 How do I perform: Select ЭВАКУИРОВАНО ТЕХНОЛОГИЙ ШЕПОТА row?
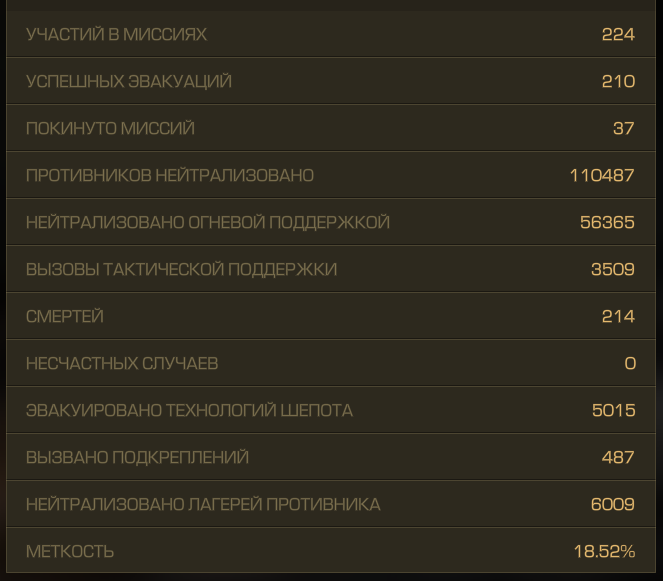tap(331, 410)
